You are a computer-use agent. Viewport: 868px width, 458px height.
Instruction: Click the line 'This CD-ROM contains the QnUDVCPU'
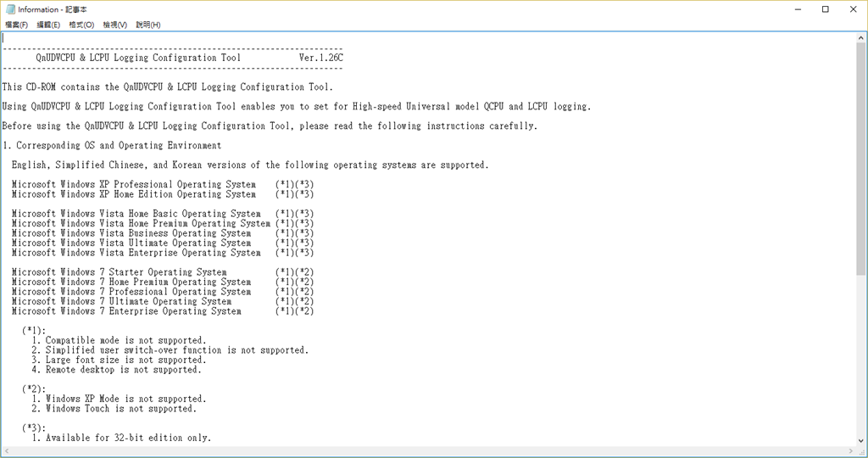point(168,87)
